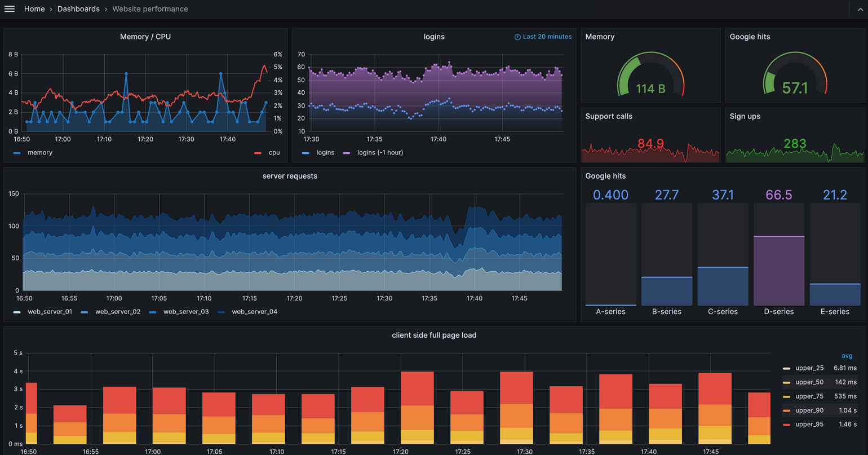Open the Dashboards breadcrumb
The height and width of the screenshot is (455, 868).
pos(78,9)
